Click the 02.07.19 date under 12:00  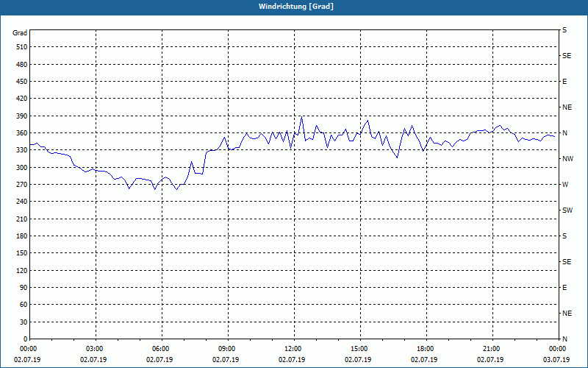click(x=292, y=360)
